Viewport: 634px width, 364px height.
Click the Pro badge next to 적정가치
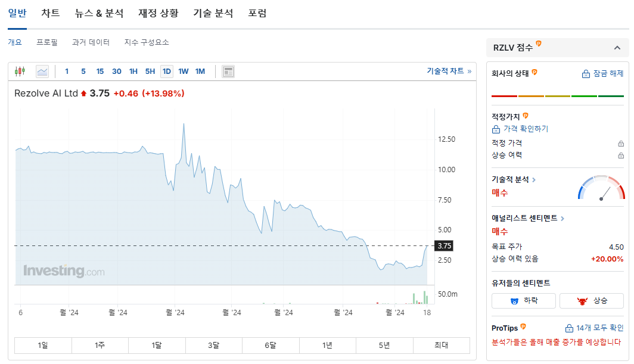(526, 116)
